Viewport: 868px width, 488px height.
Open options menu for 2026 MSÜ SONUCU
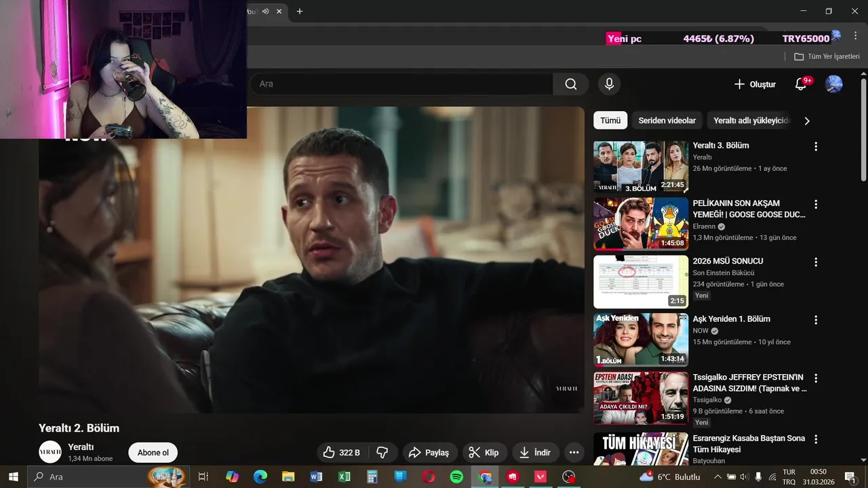(816, 262)
